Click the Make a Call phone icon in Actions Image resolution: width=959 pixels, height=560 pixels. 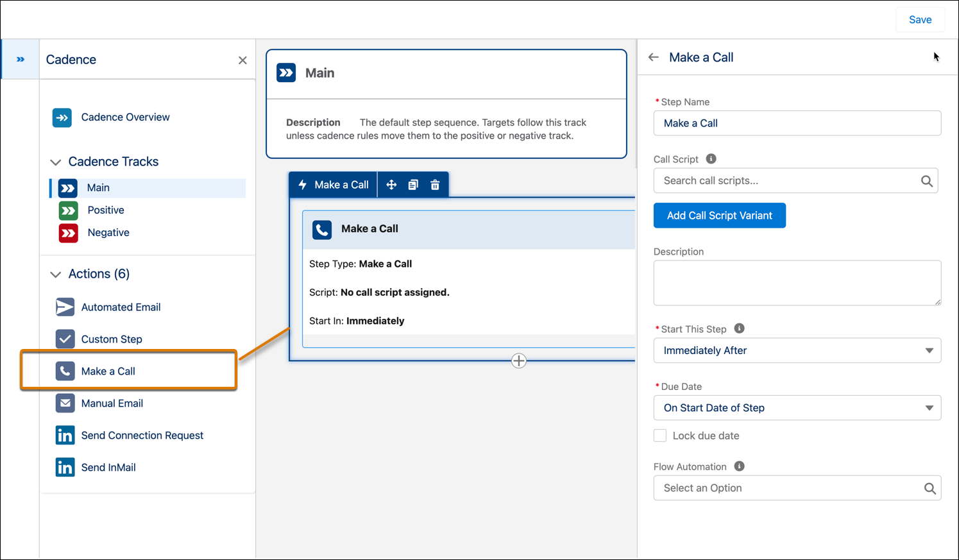pyautogui.click(x=65, y=371)
